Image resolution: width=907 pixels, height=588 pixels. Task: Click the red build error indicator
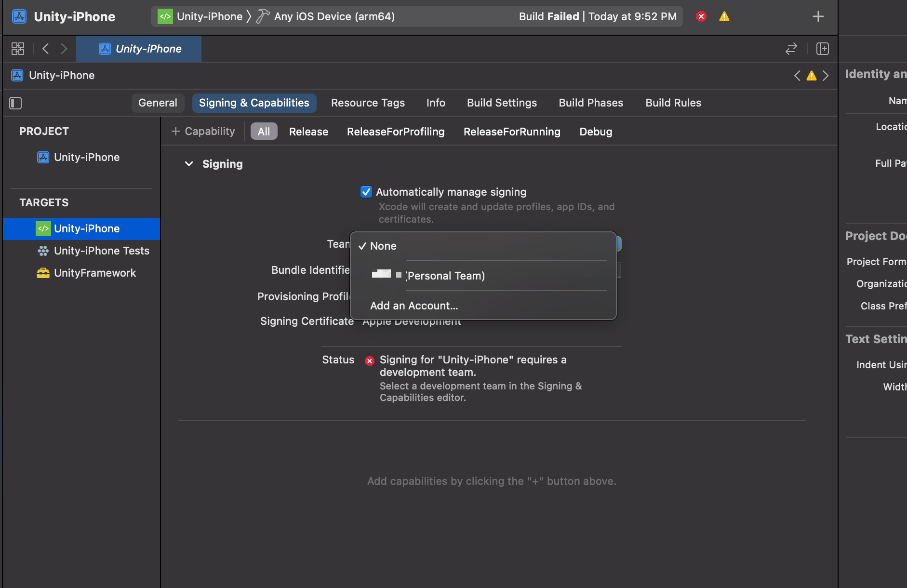pyautogui.click(x=701, y=16)
